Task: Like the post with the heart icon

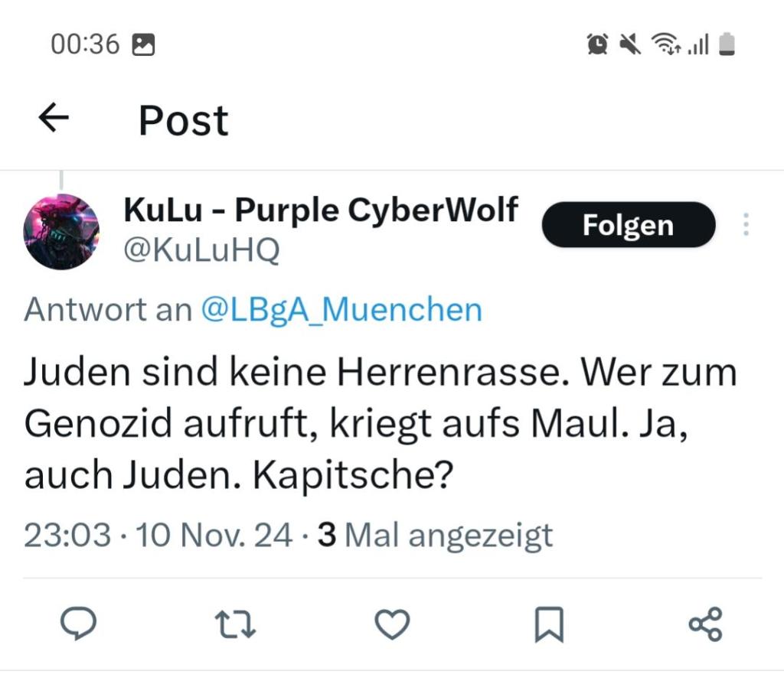Action: [x=392, y=624]
